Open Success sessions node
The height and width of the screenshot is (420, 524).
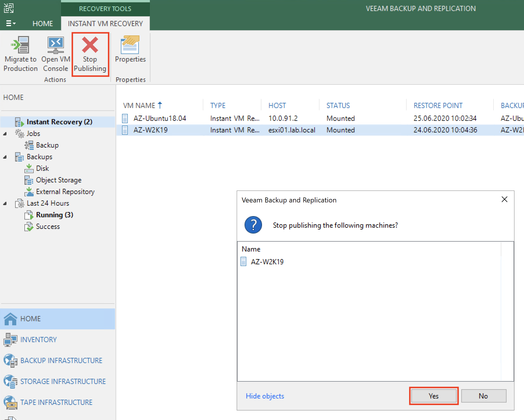coord(48,227)
